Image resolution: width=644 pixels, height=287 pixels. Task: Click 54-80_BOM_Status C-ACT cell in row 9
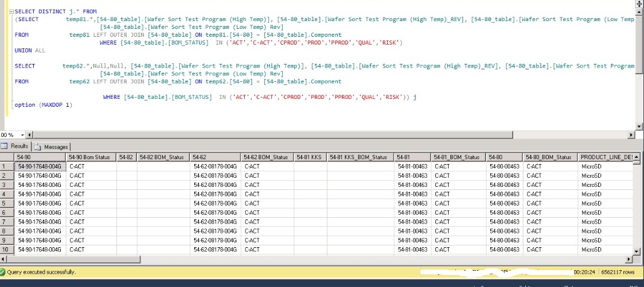pos(551,241)
